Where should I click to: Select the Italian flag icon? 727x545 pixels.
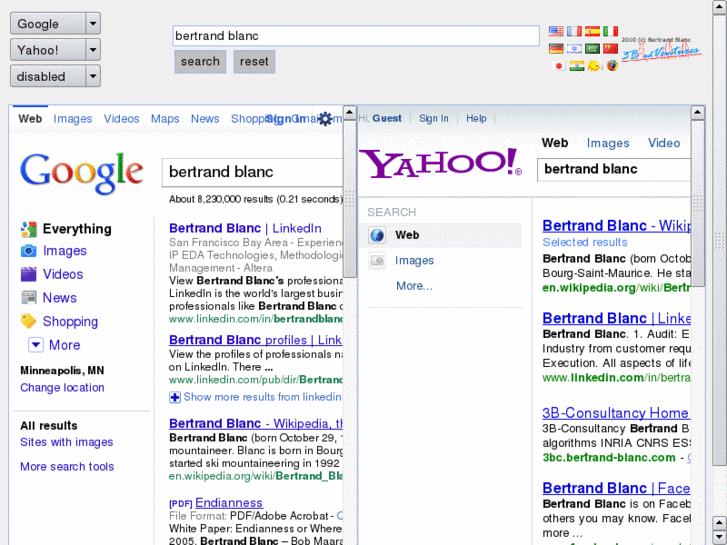tap(610, 31)
